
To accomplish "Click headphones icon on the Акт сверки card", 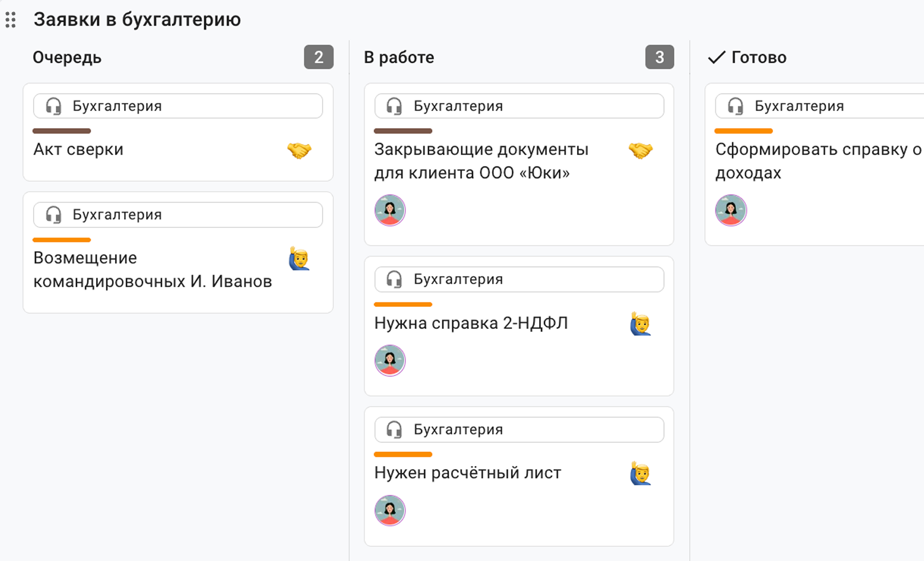I will point(54,107).
